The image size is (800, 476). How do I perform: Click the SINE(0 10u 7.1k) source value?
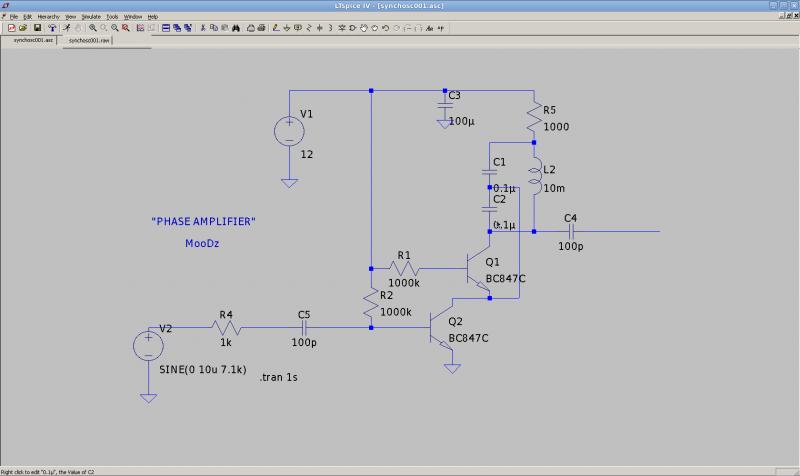(x=203, y=369)
